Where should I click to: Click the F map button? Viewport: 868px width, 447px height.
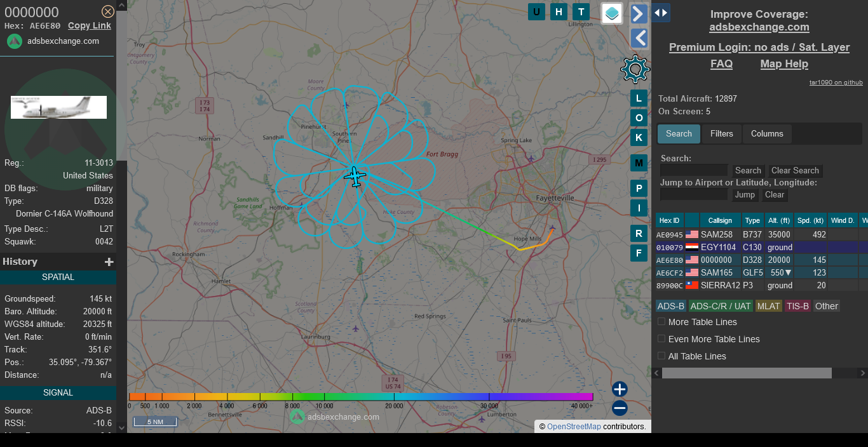(639, 253)
